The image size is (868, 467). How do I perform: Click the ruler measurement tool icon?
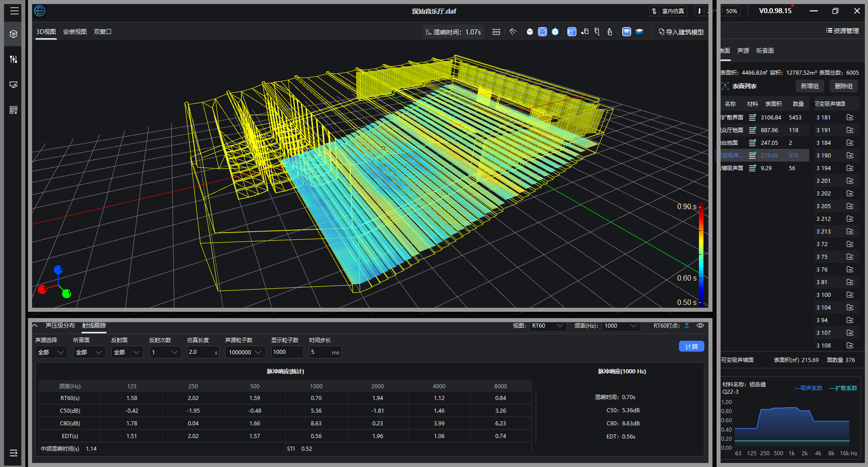pyautogui.click(x=496, y=32)
